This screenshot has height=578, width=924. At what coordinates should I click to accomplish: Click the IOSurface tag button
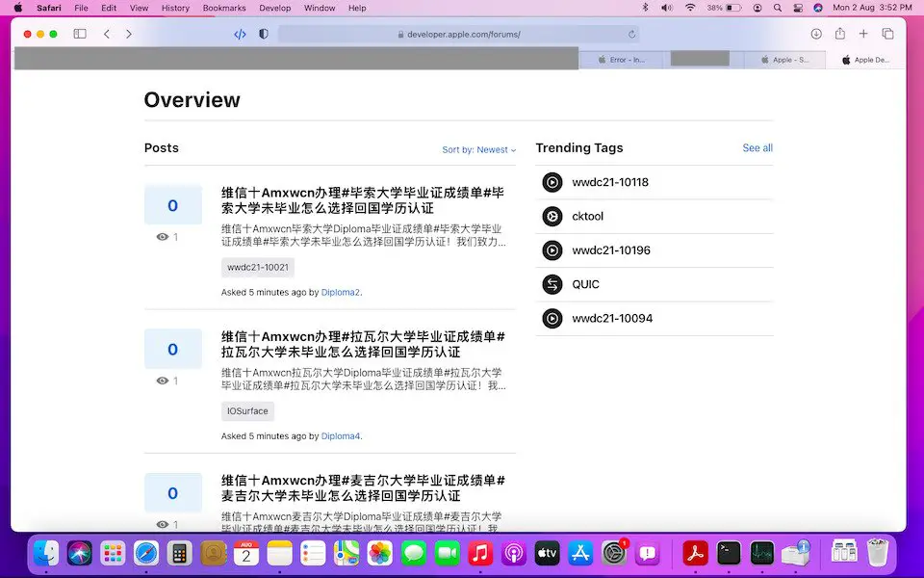tap(247, 411)
